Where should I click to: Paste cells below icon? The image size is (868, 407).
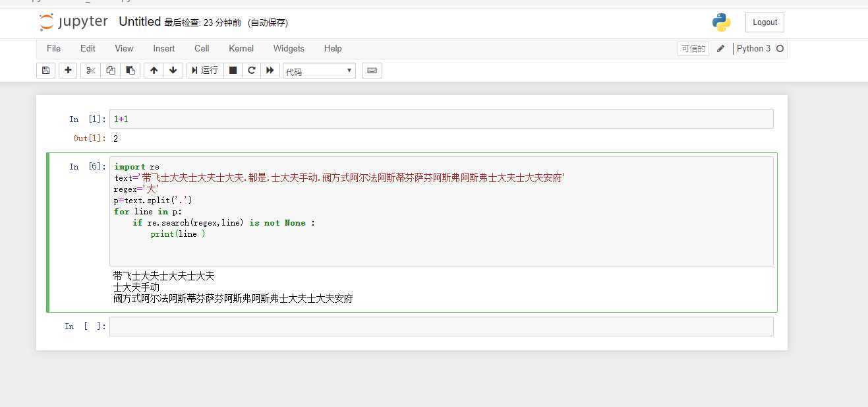pyautogui.click(x=130, y=71)
